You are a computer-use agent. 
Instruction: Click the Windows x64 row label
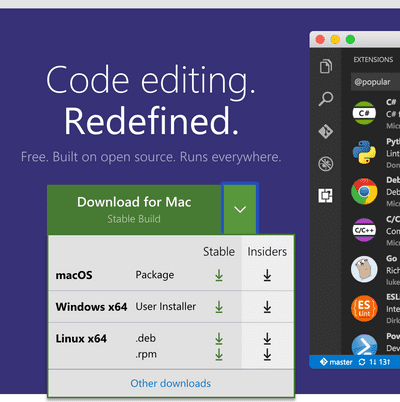coord(91,307)
